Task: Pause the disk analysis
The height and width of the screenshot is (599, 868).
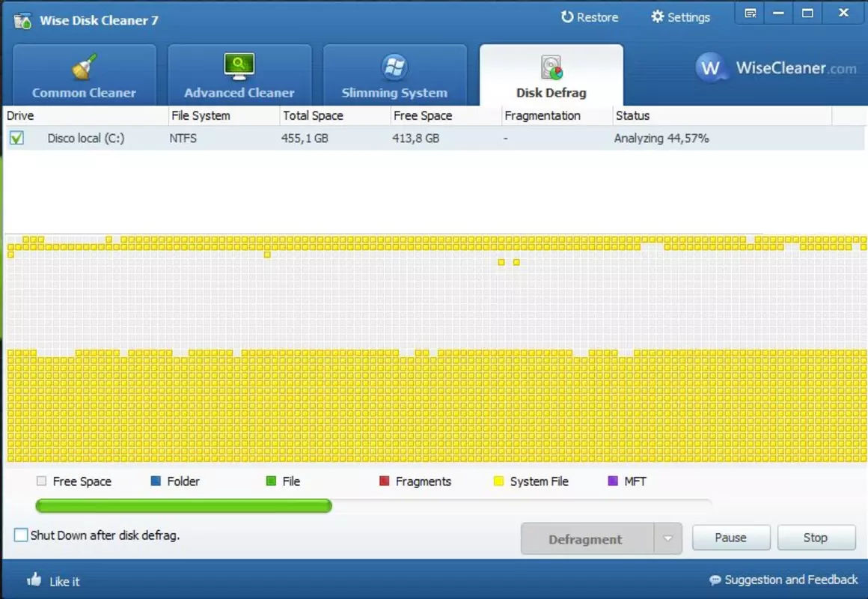Action: (731, 538)
